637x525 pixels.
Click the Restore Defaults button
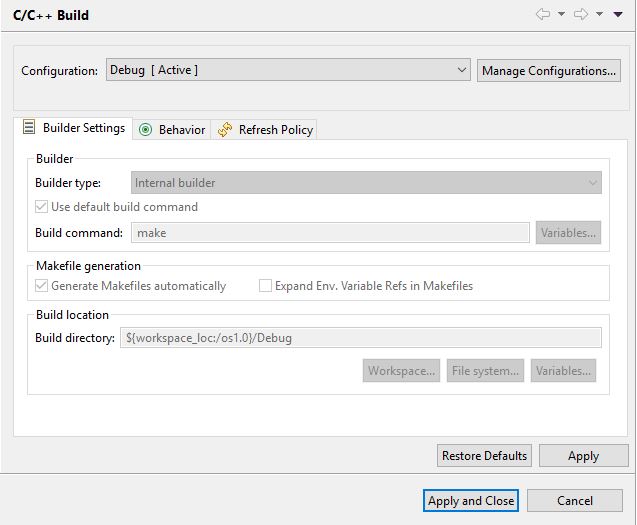[484, 456]
